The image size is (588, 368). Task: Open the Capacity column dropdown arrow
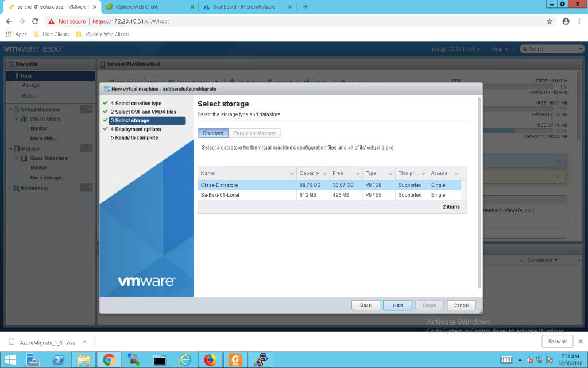[x=325, y=174]
